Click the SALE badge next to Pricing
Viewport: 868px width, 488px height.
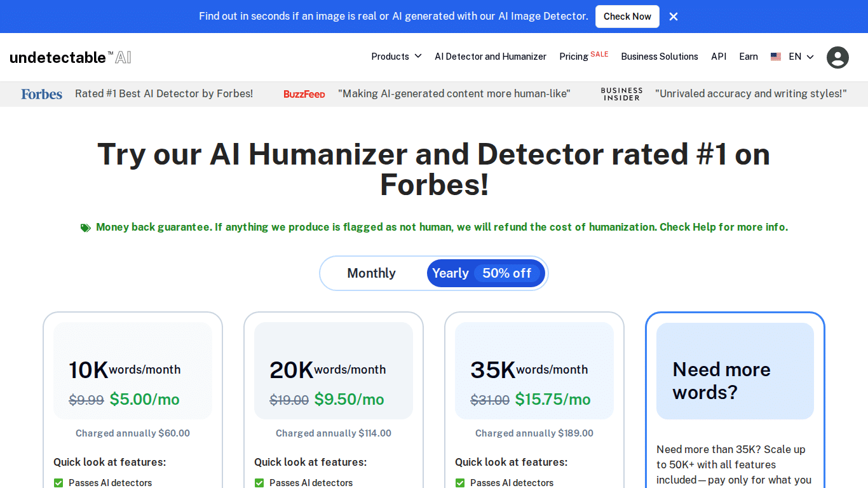pos(599,54)
